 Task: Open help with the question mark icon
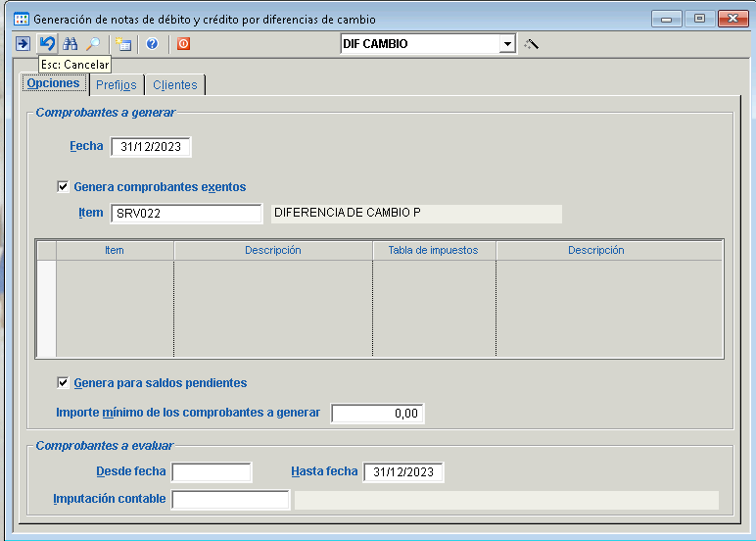[x=152, y=44]
